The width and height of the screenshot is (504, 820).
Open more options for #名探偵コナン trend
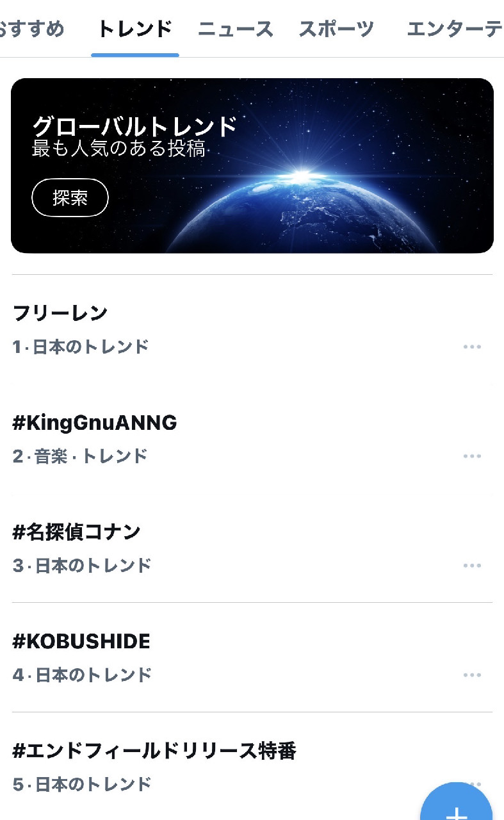[x=472, y=566]
